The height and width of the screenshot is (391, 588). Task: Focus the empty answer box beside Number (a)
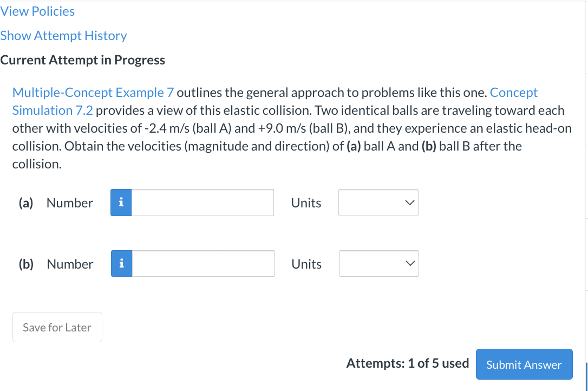click(203, 202)
